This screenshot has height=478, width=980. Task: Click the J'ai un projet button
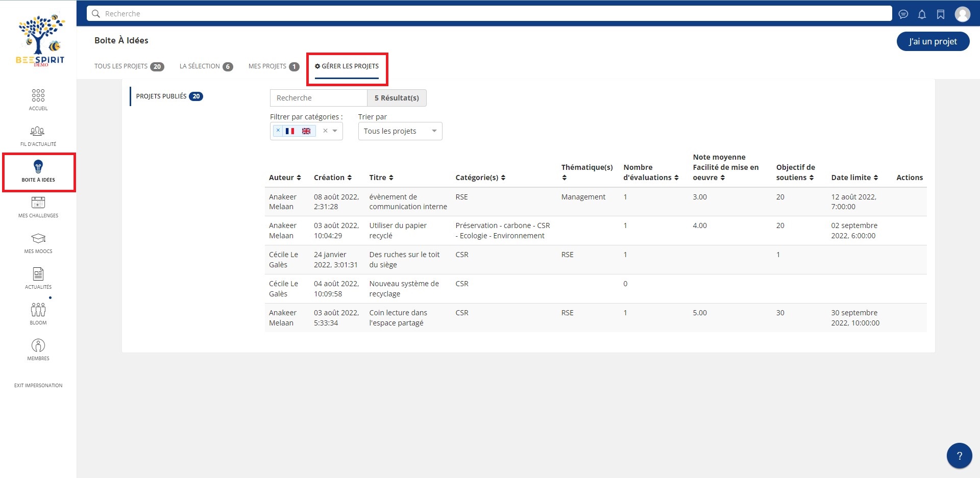click(933, 41)
